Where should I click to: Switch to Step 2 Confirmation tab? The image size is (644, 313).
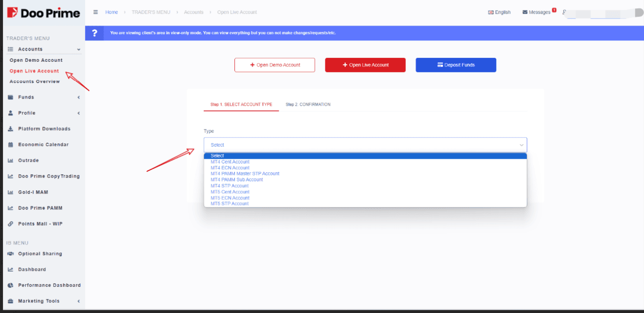tap(308, 104)
